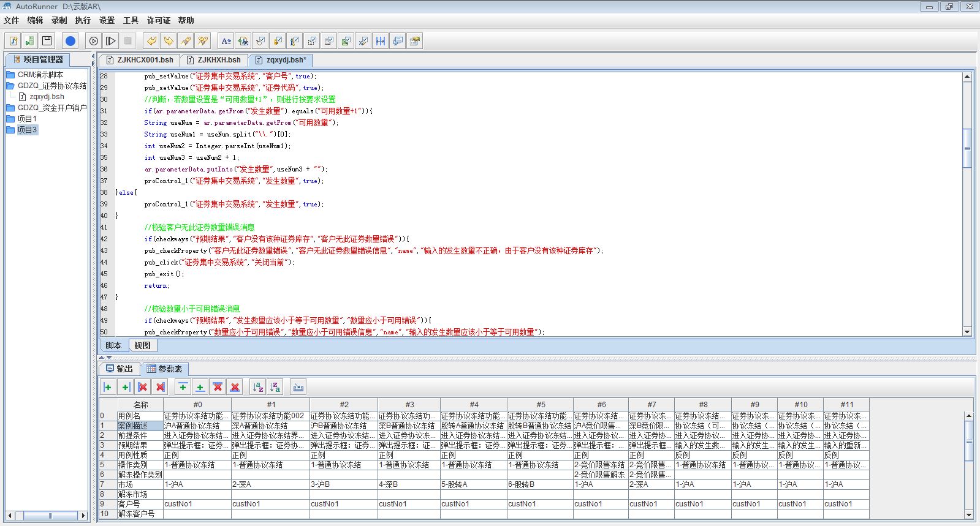Click the grey stop execution button
The width and height of the screenshot is (980, 526).
click(127, 41)
